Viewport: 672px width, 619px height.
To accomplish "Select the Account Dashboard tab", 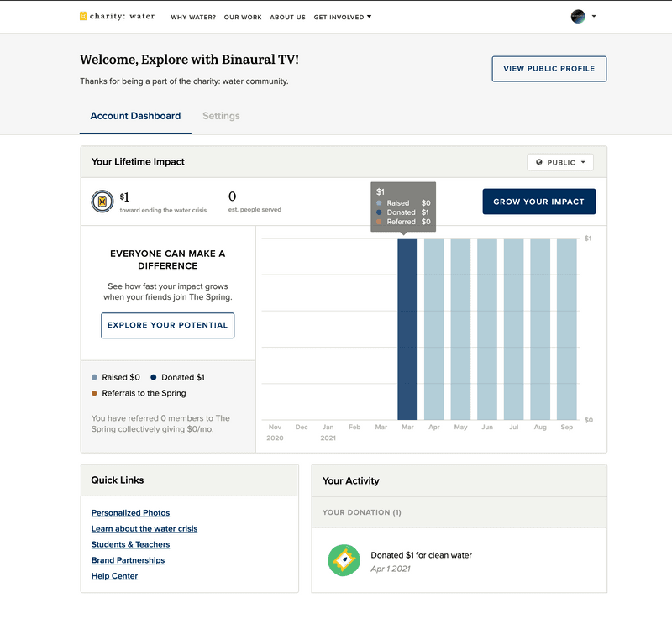I will (x=135, y=116).
